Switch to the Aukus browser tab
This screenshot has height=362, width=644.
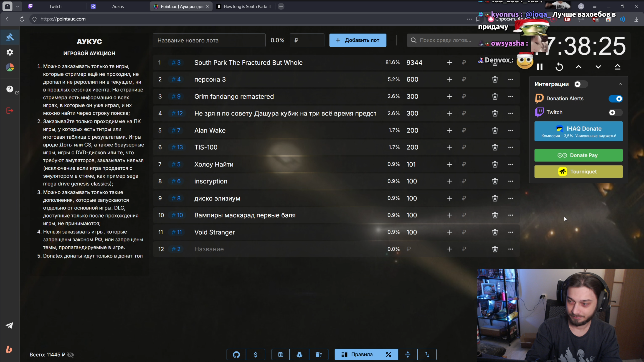point(118,7)
